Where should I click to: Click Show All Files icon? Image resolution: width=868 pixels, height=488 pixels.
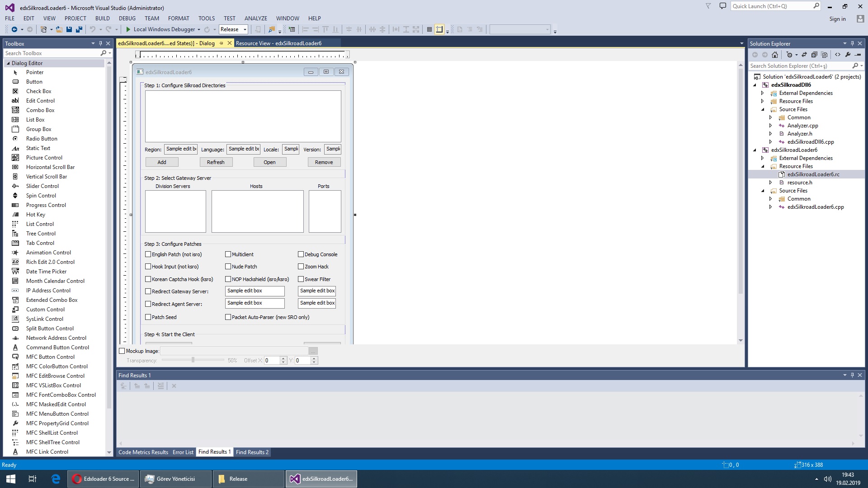pos(824,55)
